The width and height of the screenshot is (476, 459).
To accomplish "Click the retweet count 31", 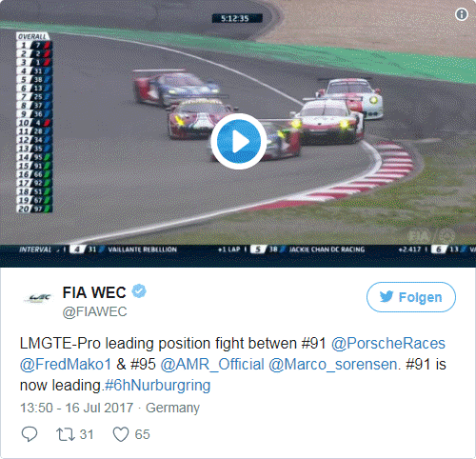I will pyautogui.click(x=87, y=434).
